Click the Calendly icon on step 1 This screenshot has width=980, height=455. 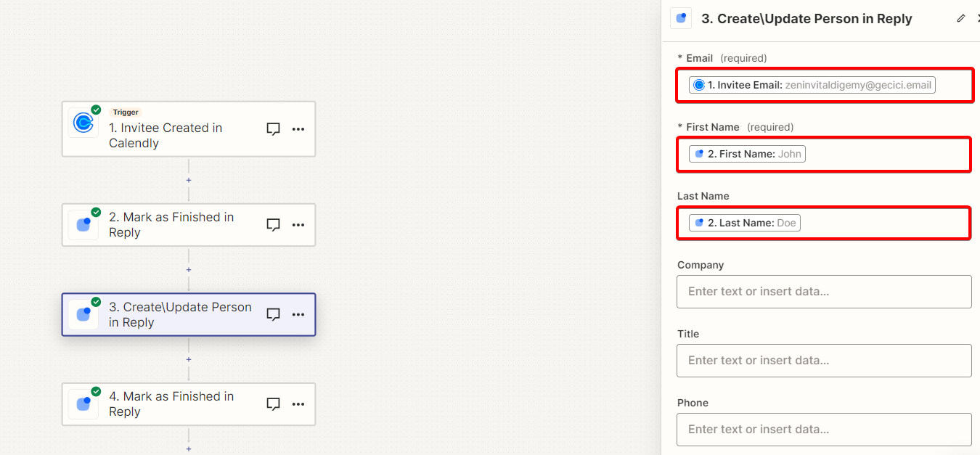point(83,123)
